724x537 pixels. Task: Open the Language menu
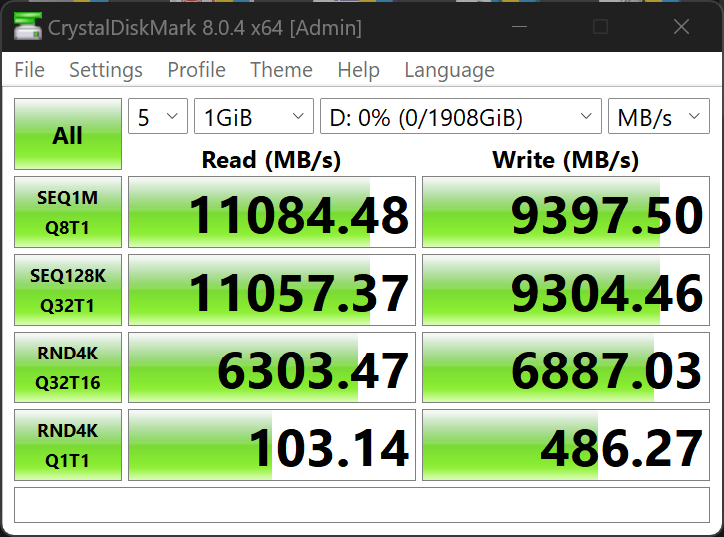[449, 70]
